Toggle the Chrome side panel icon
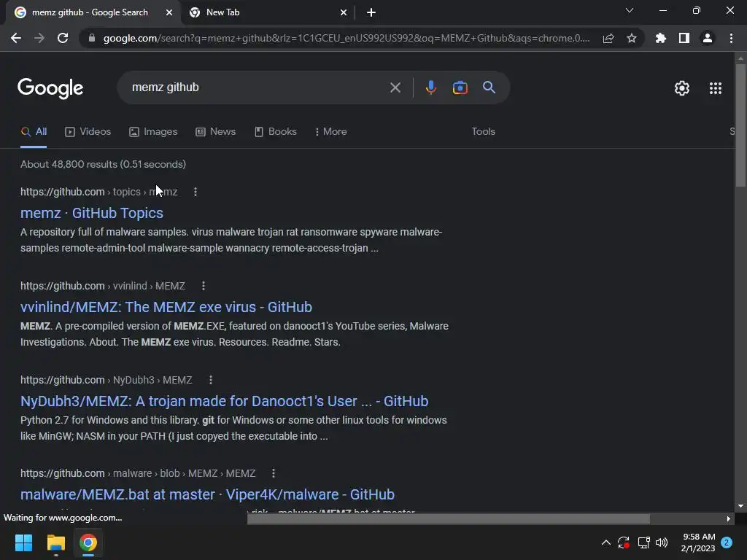Image resolution: width=747 pixels, height=560 pixels. 684,38
